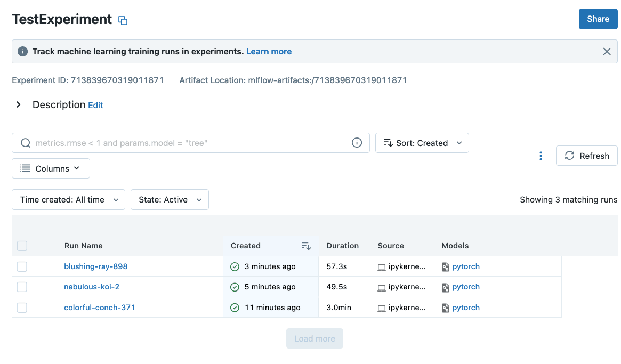Screen dimensions: 621x364
Task: Open the Sort: Created dropdown
Action: tap(422, 143)
